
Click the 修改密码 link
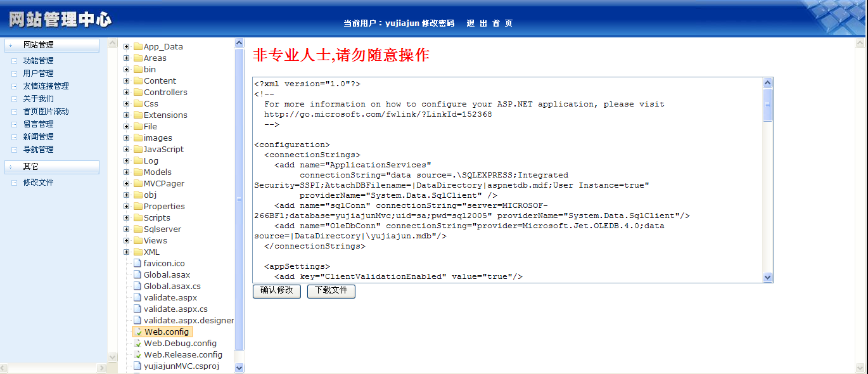pos(438,23)
